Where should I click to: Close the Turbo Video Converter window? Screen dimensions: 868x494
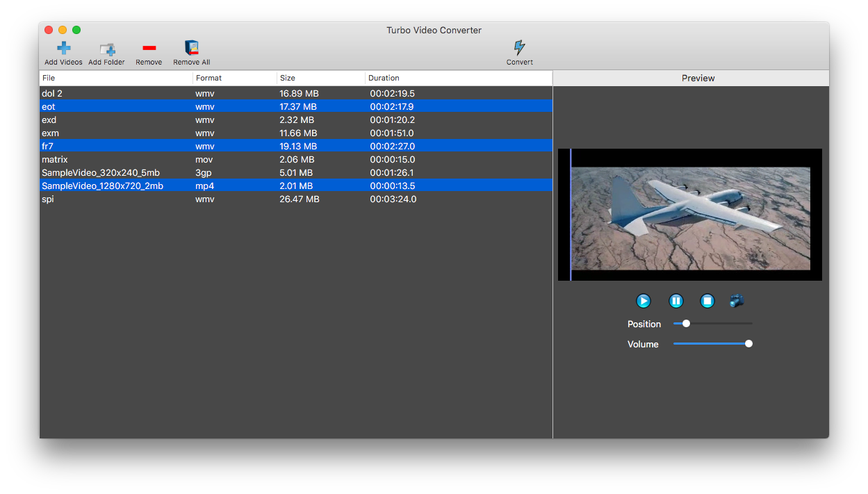(49, 30)
